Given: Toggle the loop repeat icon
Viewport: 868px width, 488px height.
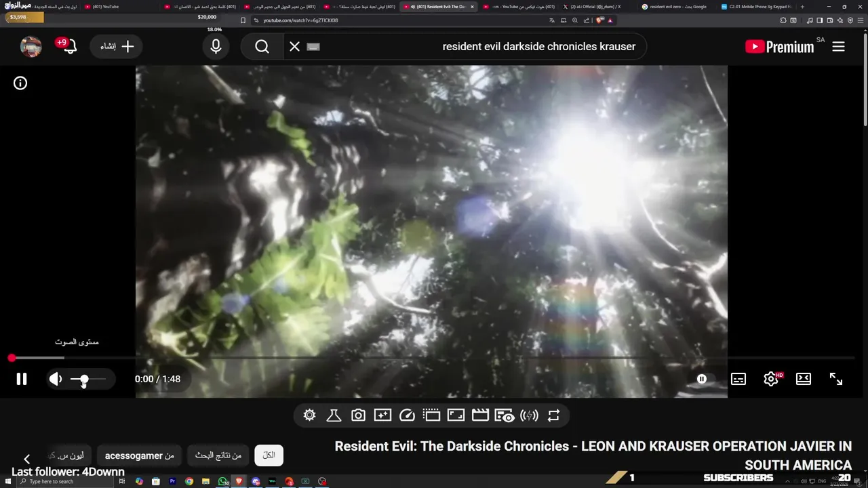Looking at the screenshot, I should pos(553,415).
